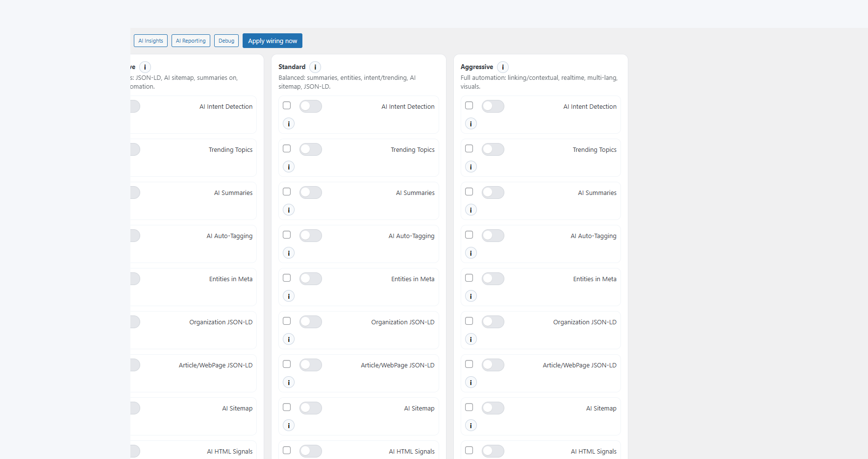Click the "Aggressive" preset heading

click(x=477, y=67)
